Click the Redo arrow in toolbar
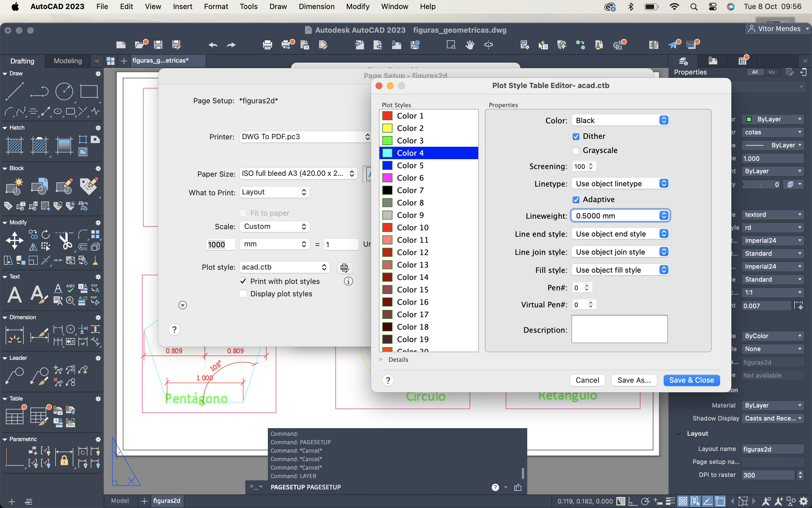The image size is (812, 508). 231,45
